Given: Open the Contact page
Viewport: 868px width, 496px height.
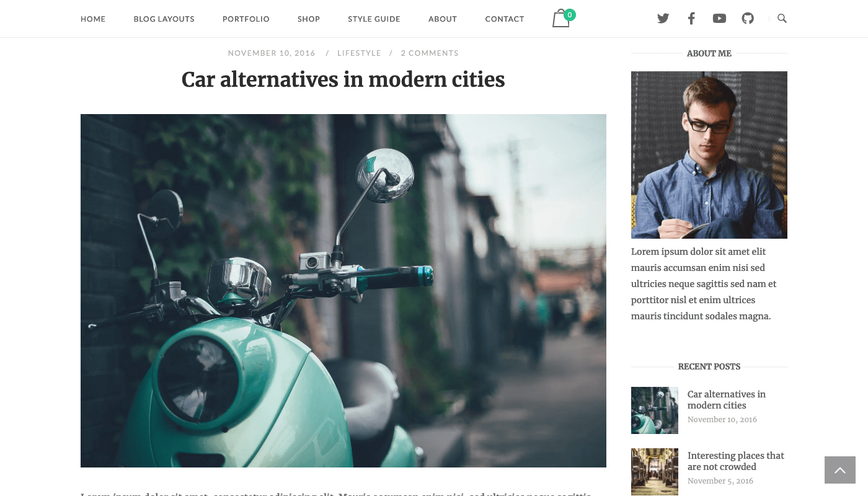Looking at the screenshot, I should [x=505, y=19].
